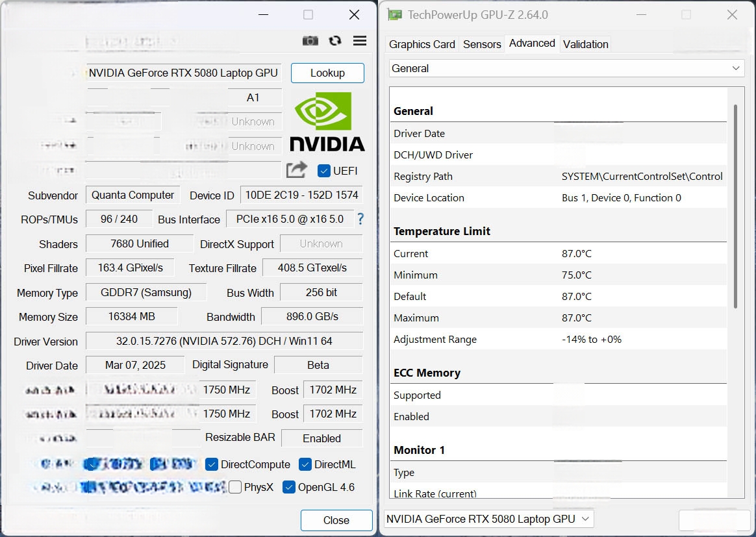756x537 pixels.
Task: Click the Subvendor Quanta Computer field
Action: 133,195
